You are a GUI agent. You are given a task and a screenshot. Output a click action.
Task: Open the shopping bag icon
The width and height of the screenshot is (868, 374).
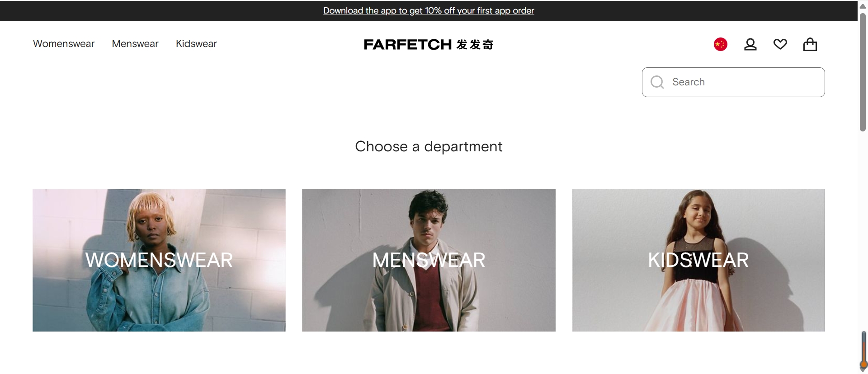click(x=810, y=44)
